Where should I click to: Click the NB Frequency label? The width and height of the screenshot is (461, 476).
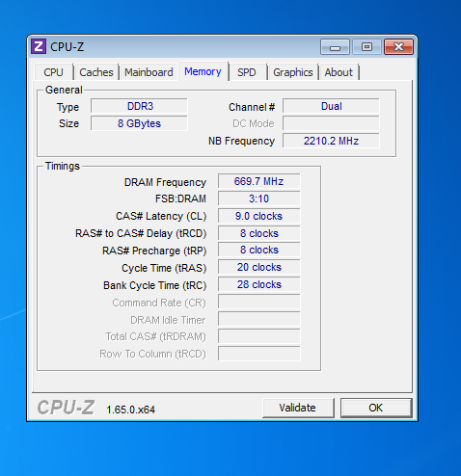click(x=241, y=141)
